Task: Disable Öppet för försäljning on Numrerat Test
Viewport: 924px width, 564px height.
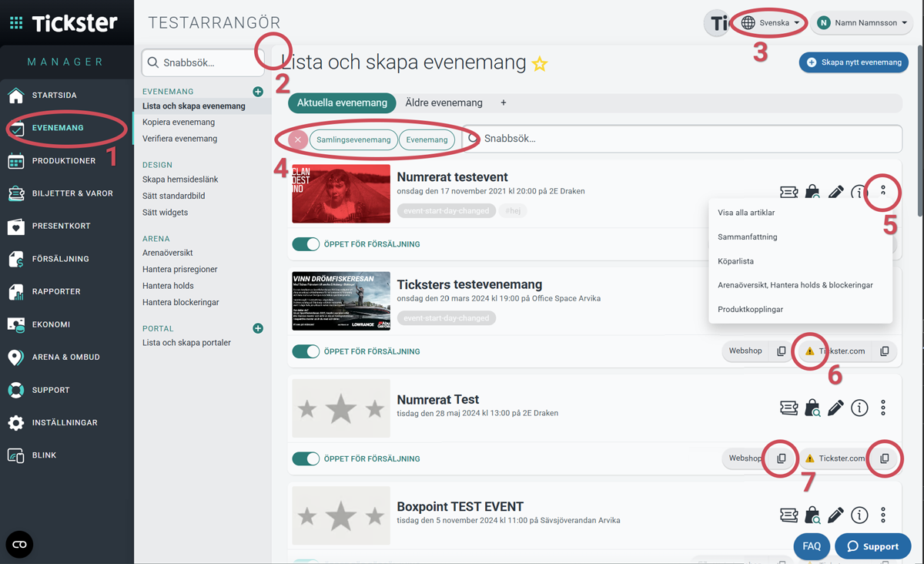Action: [306, 458]
